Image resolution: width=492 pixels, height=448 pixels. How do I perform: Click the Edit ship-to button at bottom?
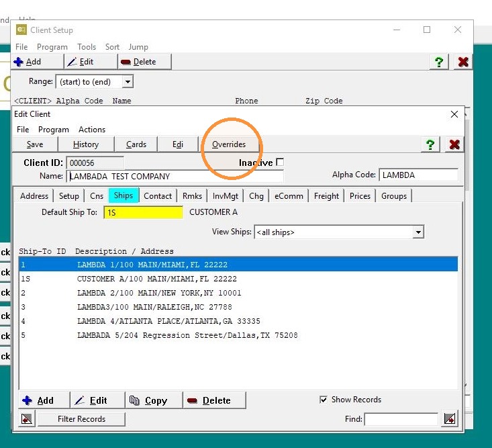pyautogui.click(x=97, y=400)
